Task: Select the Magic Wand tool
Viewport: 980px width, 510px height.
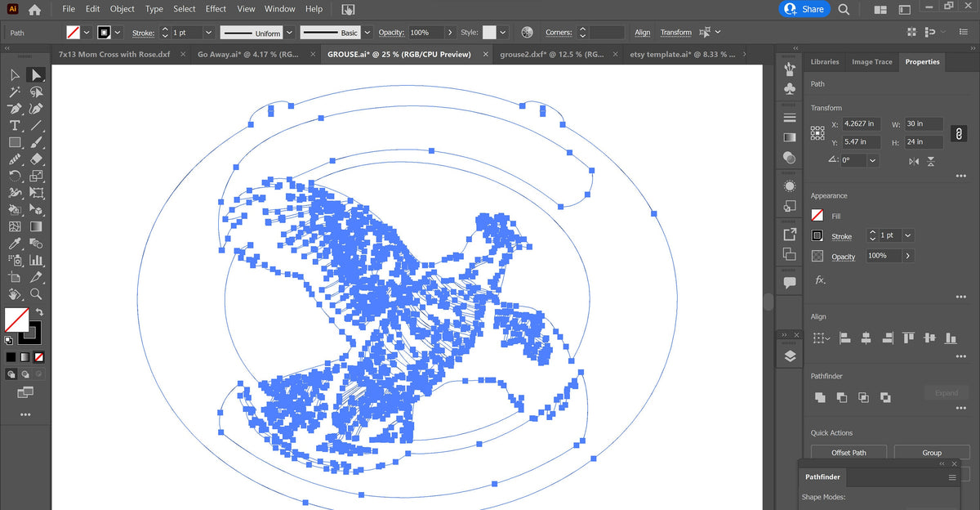Action: pos(15,92)
